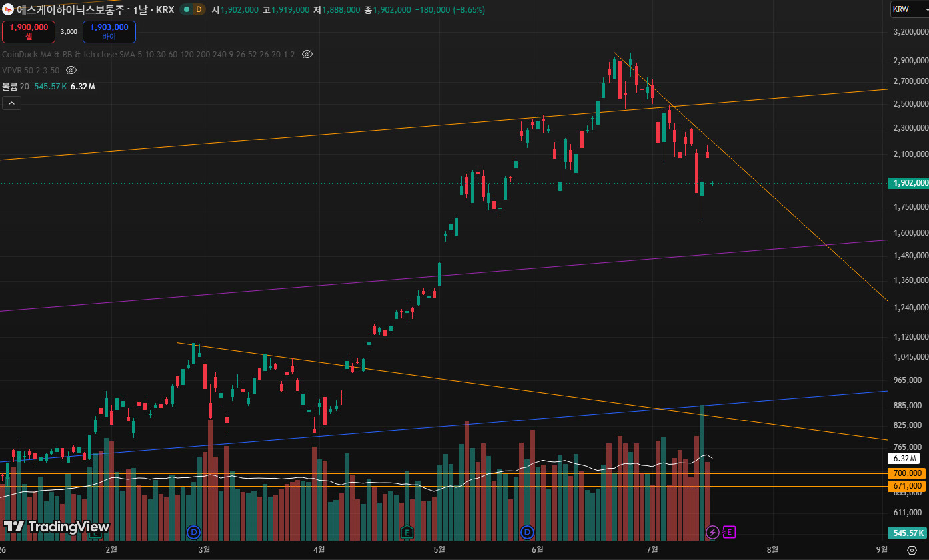This screenshot has width=929, height=560.
Task: Click the March dividend D marker
Action: pos(193,531)
